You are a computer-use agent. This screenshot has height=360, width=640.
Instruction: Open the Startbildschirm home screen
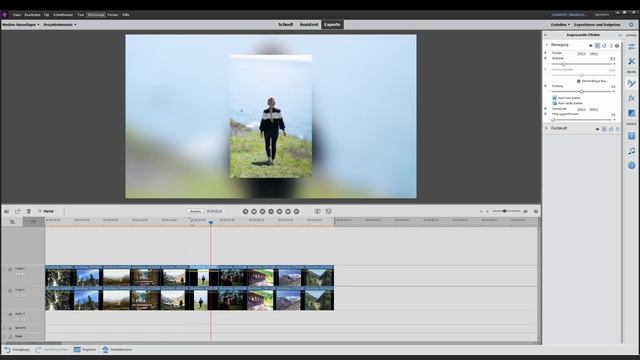[x=117, y=350]
